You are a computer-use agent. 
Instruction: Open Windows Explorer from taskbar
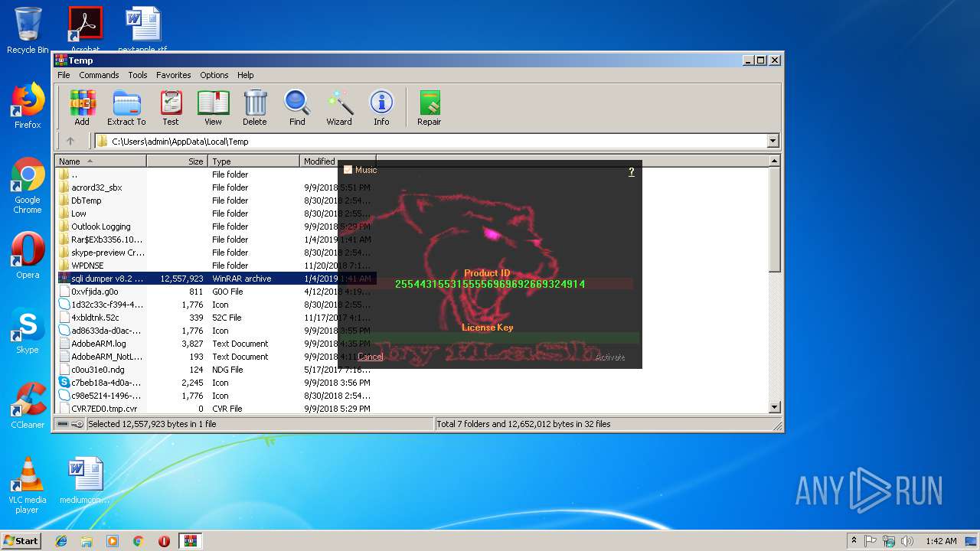click(87, 541)
